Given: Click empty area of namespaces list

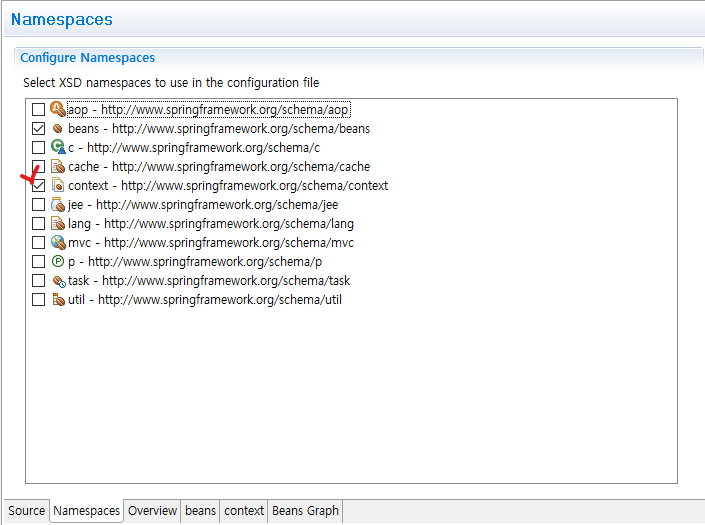Looking at the screenshot, I should 350,400.
